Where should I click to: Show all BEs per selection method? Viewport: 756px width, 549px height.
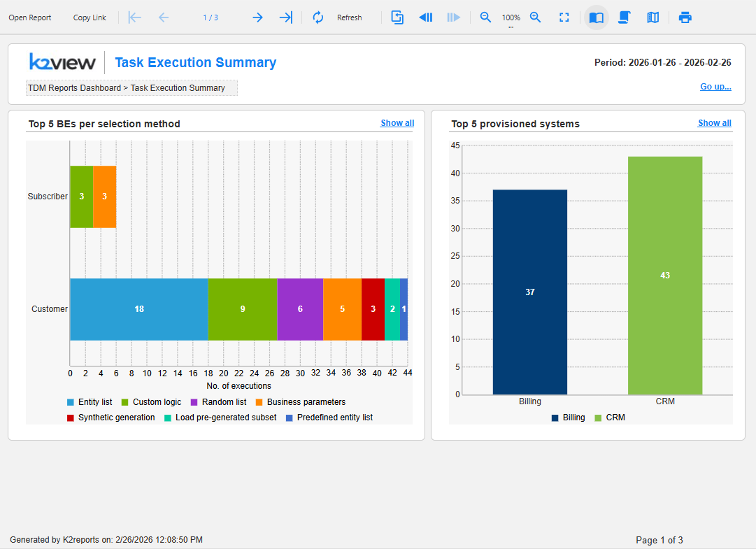coord(397,123)
